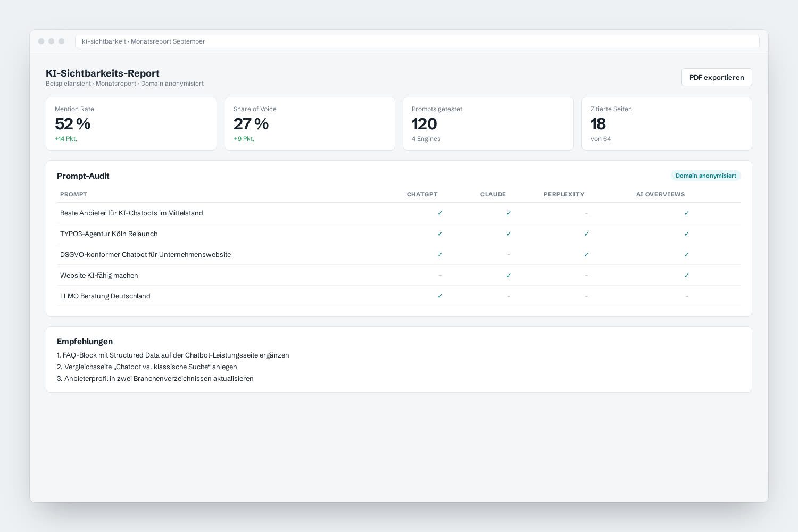Viewport: 798px width, 532px height.
Task: Click the CLAUDE column header
Action: pos(493,194)
